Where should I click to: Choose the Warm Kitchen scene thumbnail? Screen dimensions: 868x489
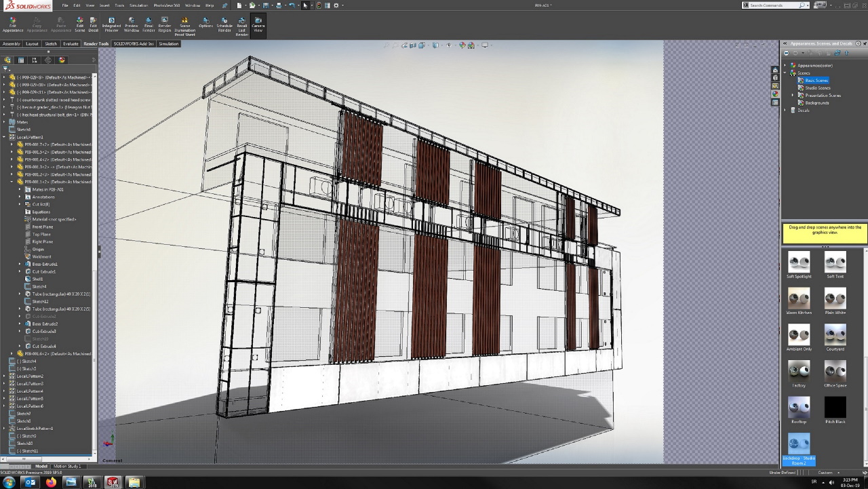pyautogui.click(x=799, y=298)
